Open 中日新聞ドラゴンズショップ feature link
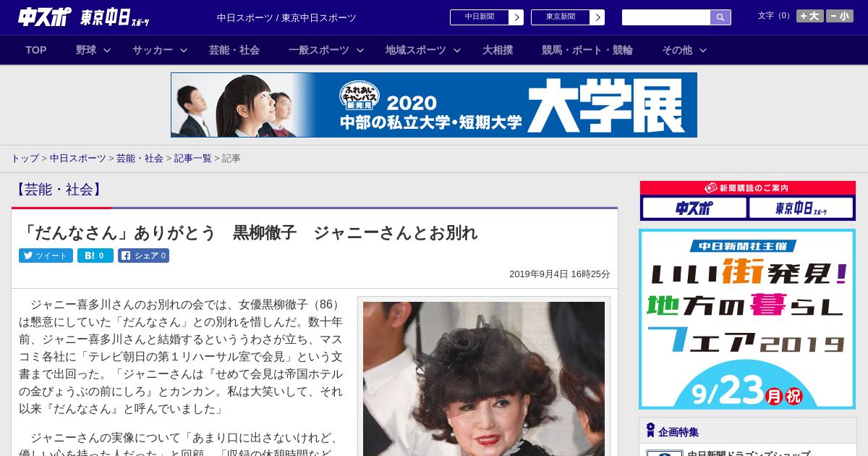This screenshot has height=456, width=868. coord(749,453)
